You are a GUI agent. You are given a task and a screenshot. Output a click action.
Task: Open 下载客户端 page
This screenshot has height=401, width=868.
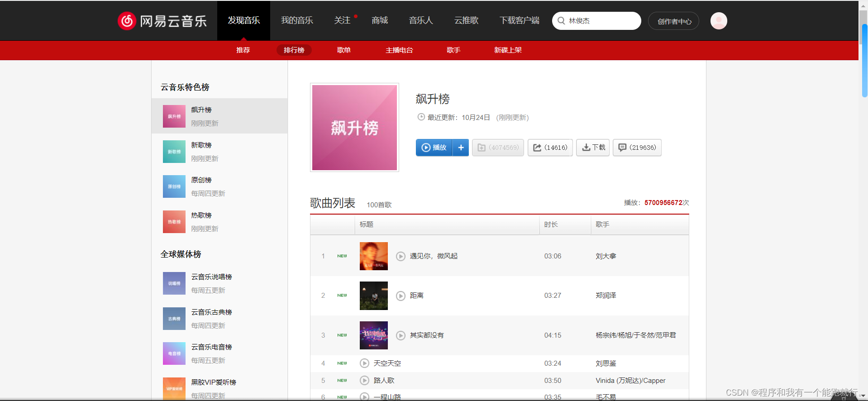click(x=520, y=20)
